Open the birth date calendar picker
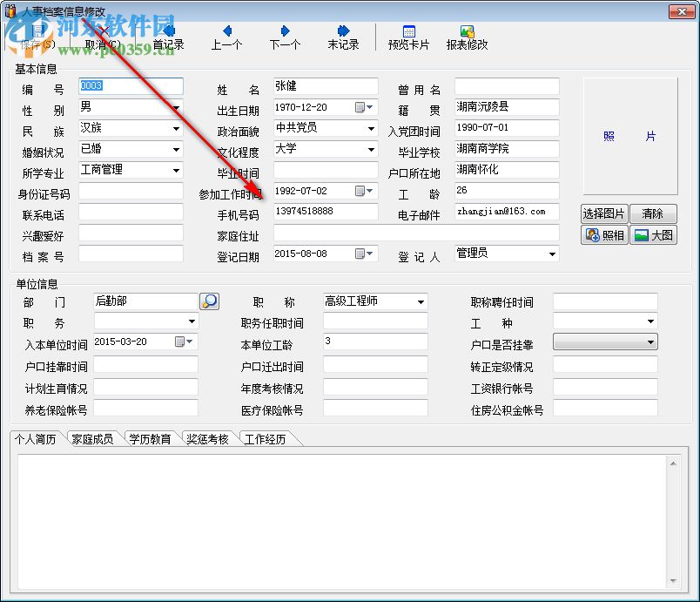This screenshot has height=602, width=700. 364,107
